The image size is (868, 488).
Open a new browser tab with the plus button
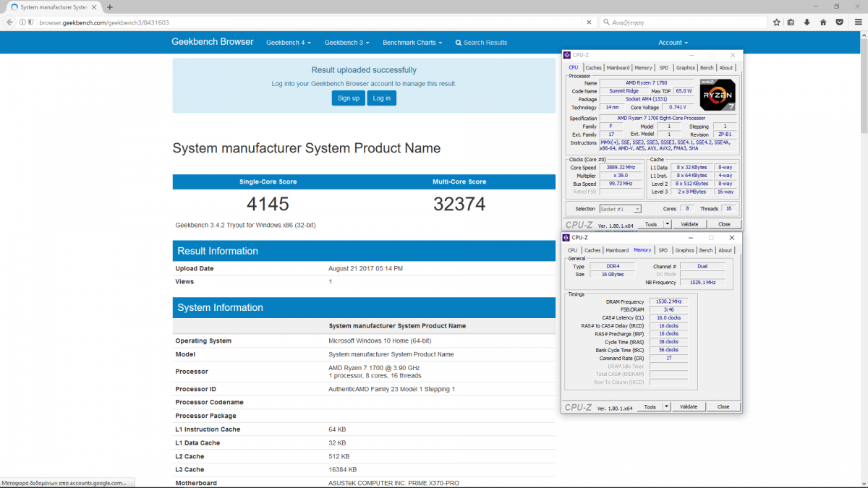coord(110,7)
